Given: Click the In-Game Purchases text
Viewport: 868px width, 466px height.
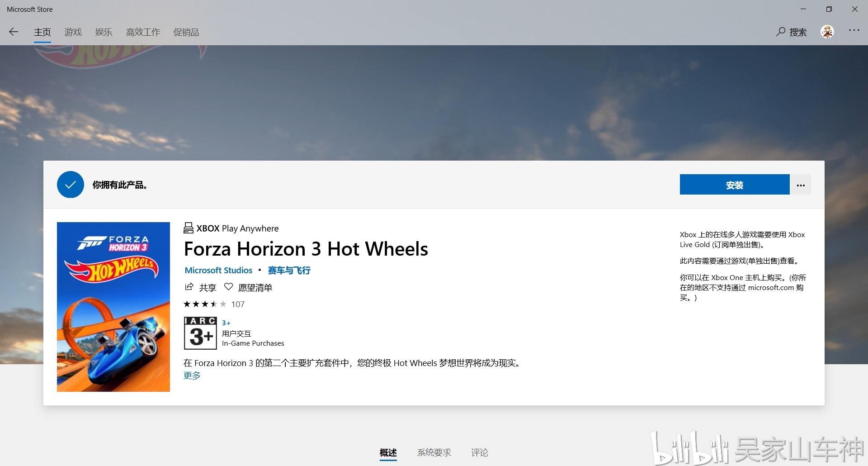Looking at the screenshot, I should (253, 343).
